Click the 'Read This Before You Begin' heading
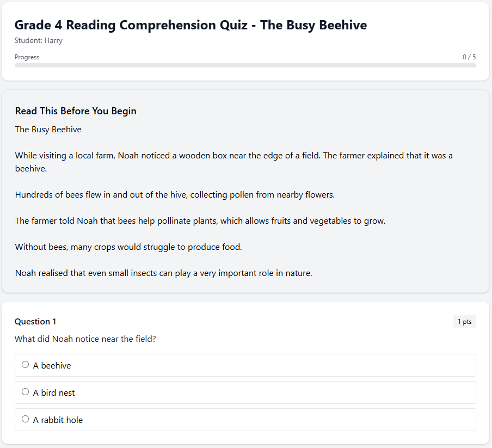The image size is (492, 448). coord(75,111)
